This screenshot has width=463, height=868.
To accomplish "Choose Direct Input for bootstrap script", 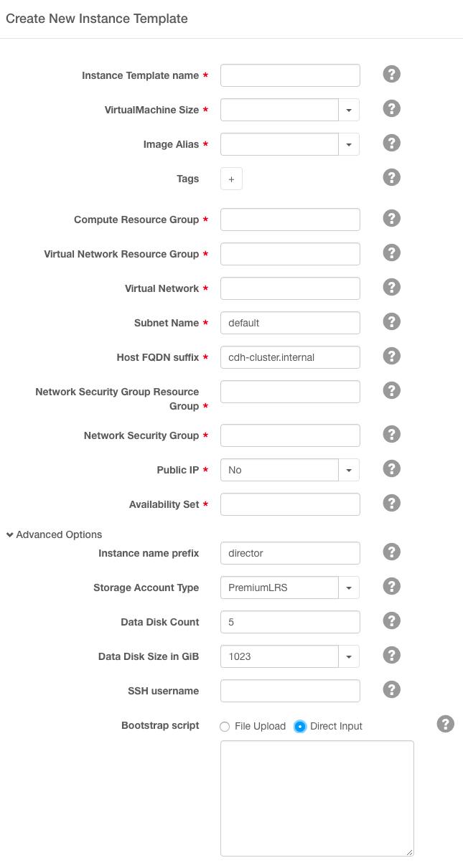I will pos(300,726).
